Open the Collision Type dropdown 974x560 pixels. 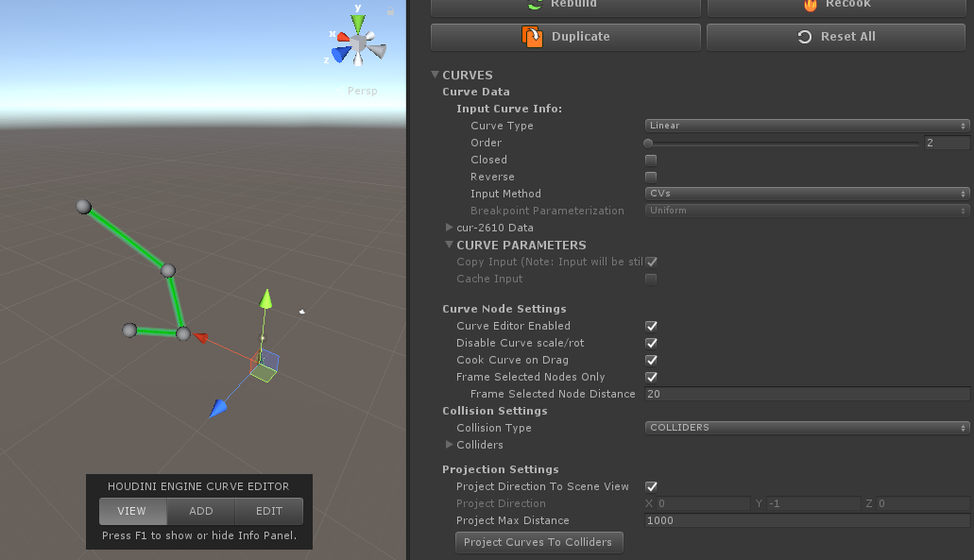click(807, 428)
